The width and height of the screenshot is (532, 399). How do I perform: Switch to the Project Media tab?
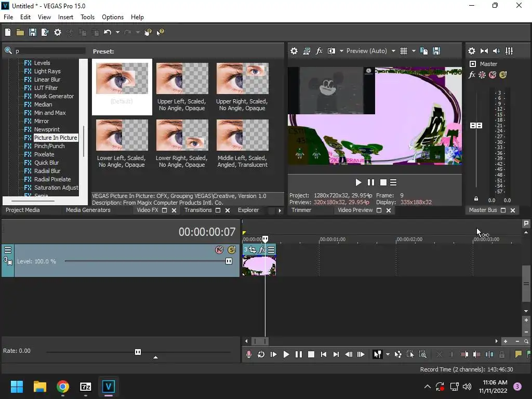[23, 210]
